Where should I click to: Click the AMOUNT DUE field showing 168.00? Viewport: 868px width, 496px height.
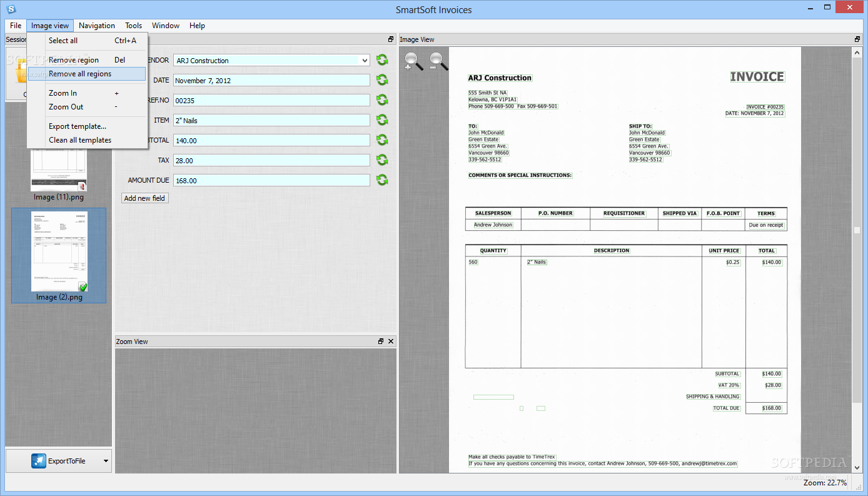(x=271, y=181)
